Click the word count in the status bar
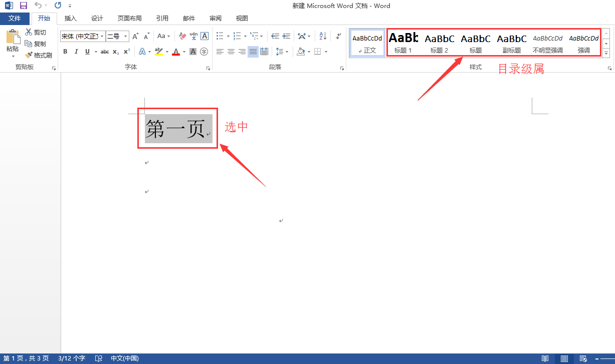 pos(72,358)
